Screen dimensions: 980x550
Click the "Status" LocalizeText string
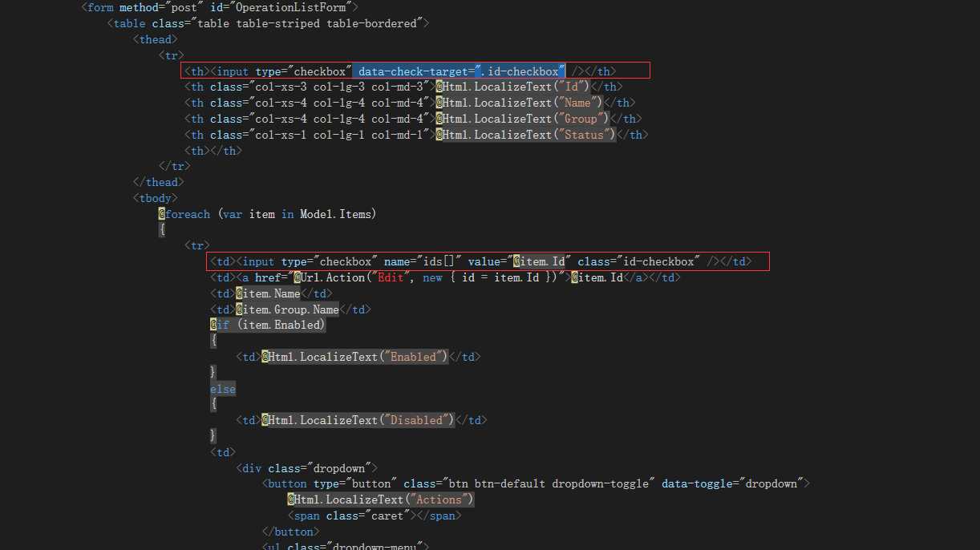[584, 135]
